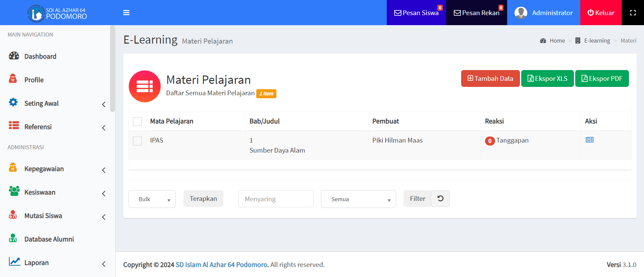This screenshot has width=644, height=277.
Task: Open the fullscreen expand icon
Action: coord(633,13)
